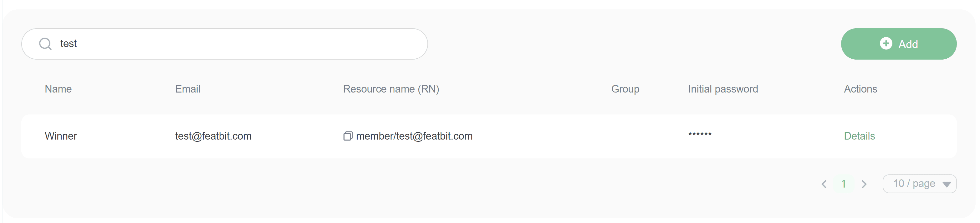
Task: Go to the next page arrow
Action: coord(864,184)
